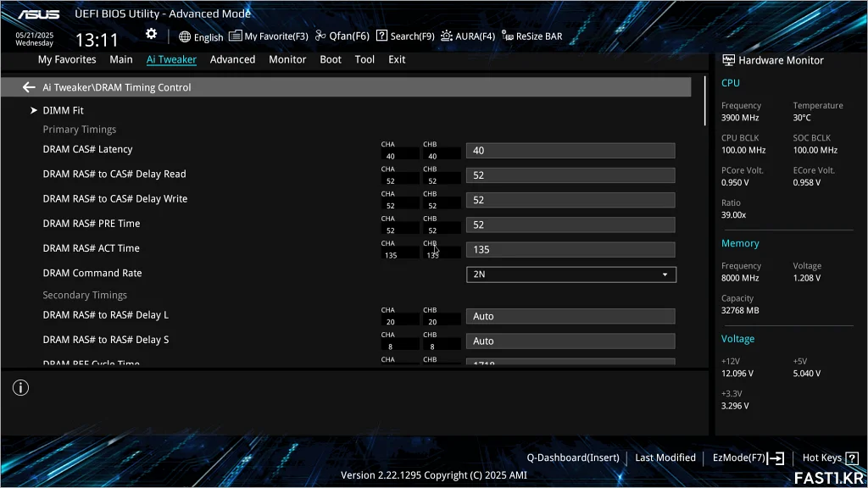The width and height of the screenshot is (868, 488).
Task: Click the breadcrumb Ai Tweaker\DRAM Timing Control
Action: coord(117,87)
